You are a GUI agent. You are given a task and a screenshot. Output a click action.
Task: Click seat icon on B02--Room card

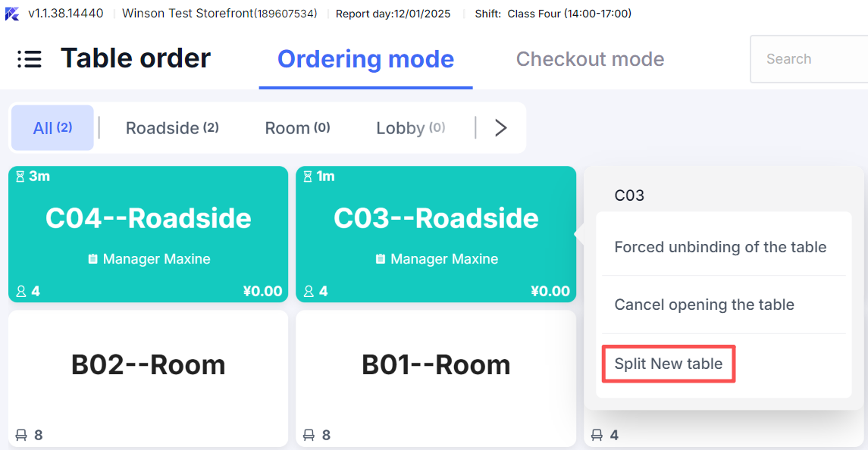coord(21,435)
